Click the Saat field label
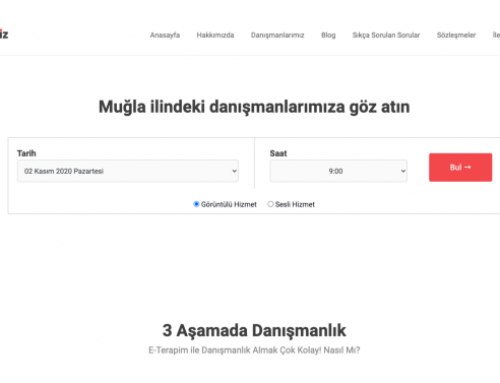Image resolution: width=500 pixels, height=383 pixels. (278, 153)
